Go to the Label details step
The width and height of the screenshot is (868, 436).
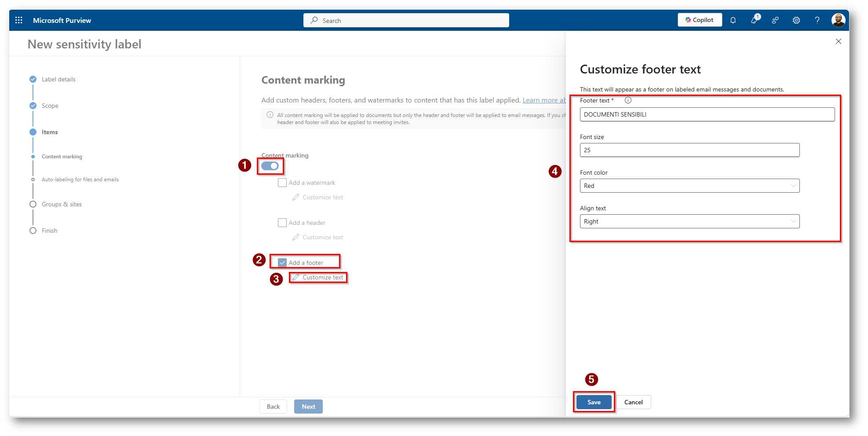coord(58,79)
